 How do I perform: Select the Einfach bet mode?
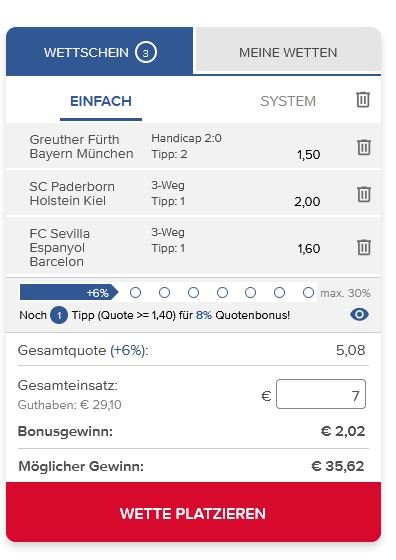point(101,101)
